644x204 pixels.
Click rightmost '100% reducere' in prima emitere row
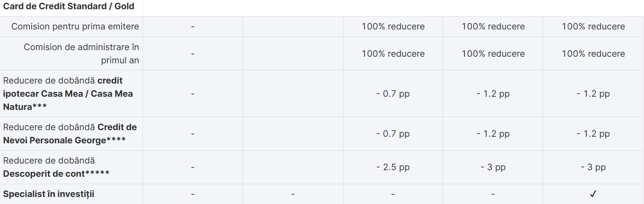[593, 26]
